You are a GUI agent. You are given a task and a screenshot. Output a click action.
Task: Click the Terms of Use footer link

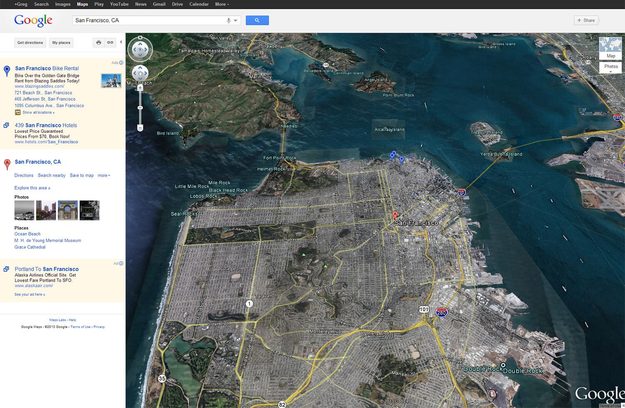81,327
